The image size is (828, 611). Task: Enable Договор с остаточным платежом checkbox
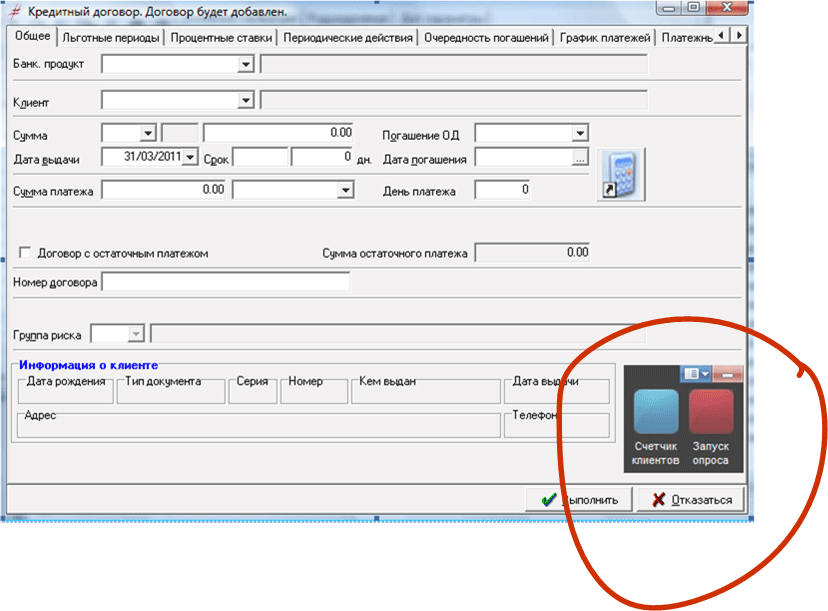(26, 254)
